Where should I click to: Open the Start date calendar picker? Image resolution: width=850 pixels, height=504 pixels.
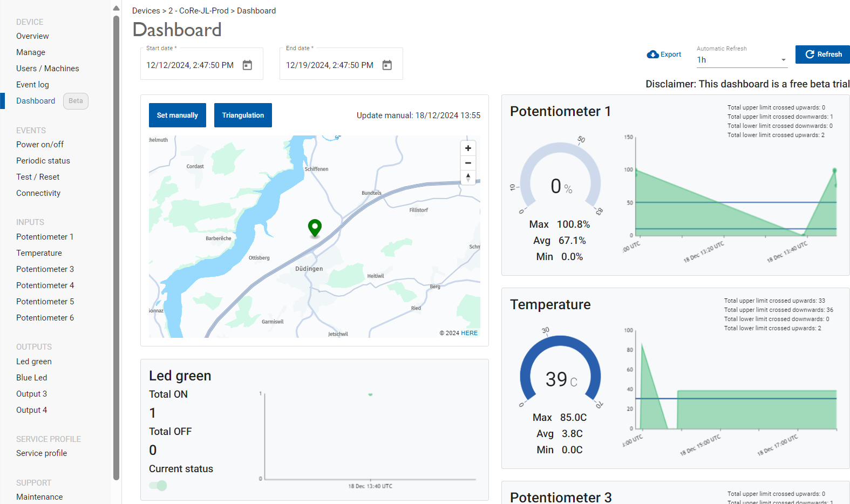(247, 65)
